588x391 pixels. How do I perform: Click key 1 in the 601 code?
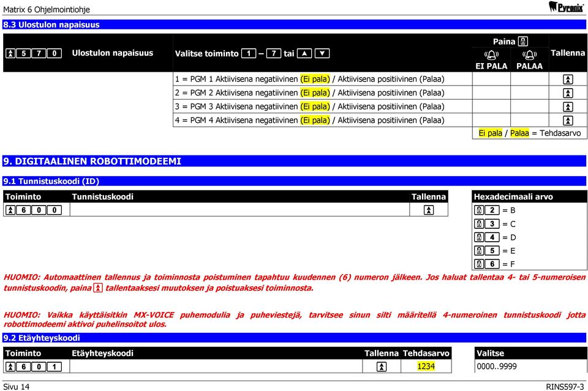coord(54,367)
